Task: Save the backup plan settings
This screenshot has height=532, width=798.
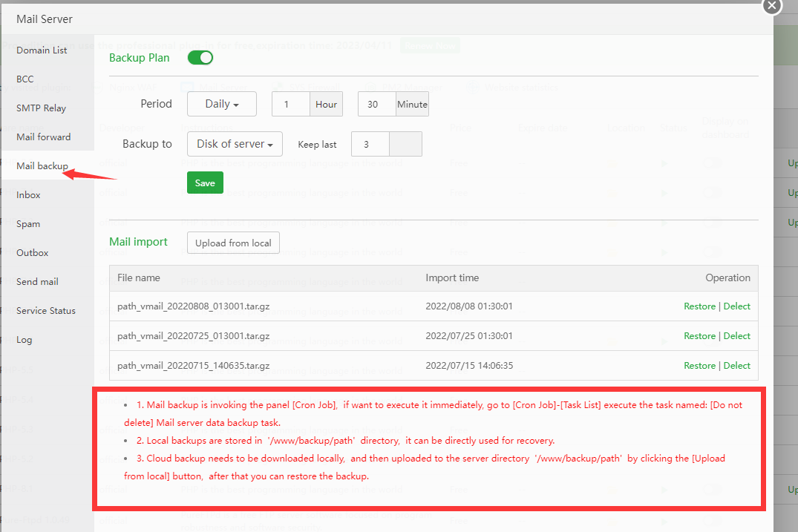Action: 205,183
